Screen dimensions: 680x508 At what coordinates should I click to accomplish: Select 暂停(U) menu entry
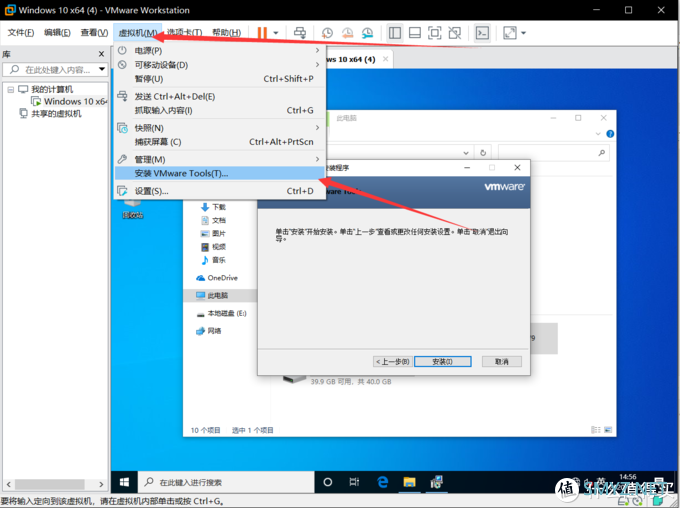pyautogui.click(x=220, y=79)
